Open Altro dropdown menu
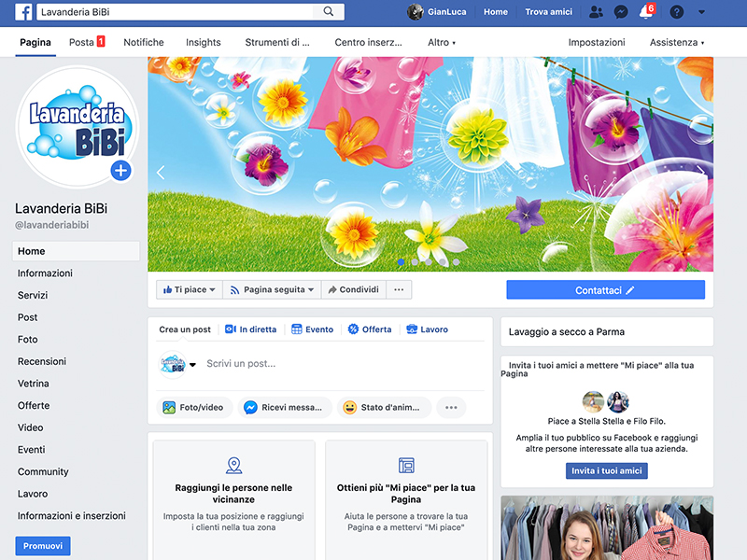The width and height of the screenshot is (747, 560). click(442, 42)
